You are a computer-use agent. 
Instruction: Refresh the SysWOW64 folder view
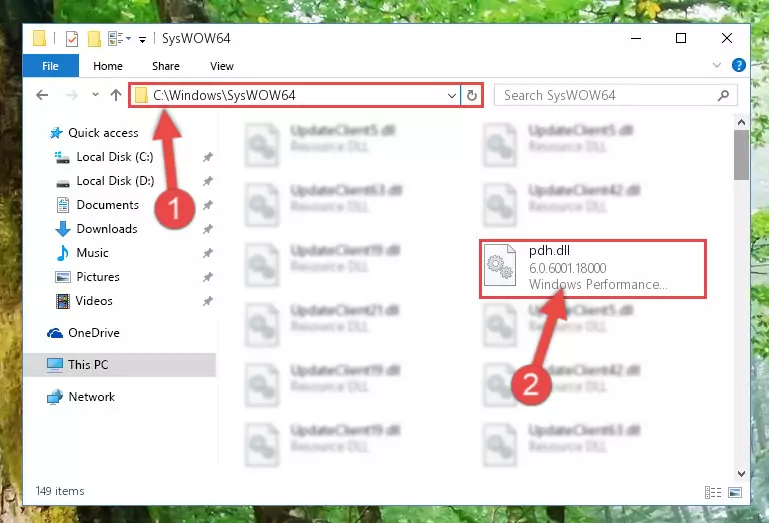[472, 95]
